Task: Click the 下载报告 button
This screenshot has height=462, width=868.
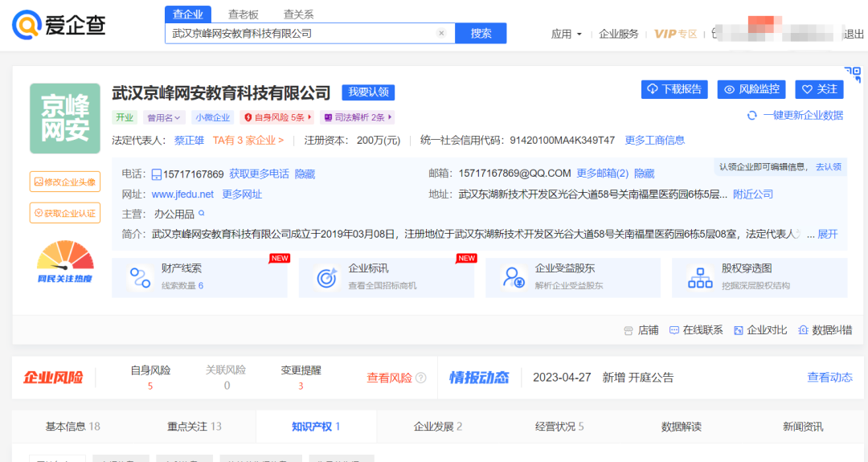Action: pyautogui.click(x=674, y=89)
